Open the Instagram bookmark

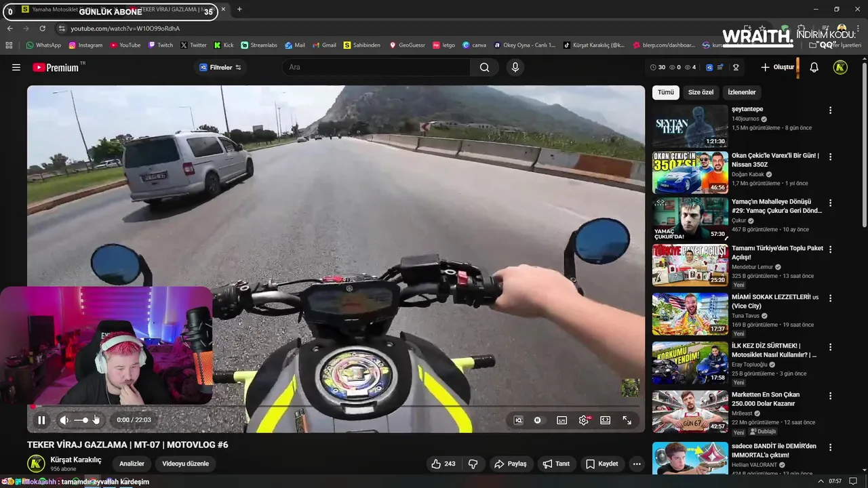pyautogui.click(x=85, y=45)
